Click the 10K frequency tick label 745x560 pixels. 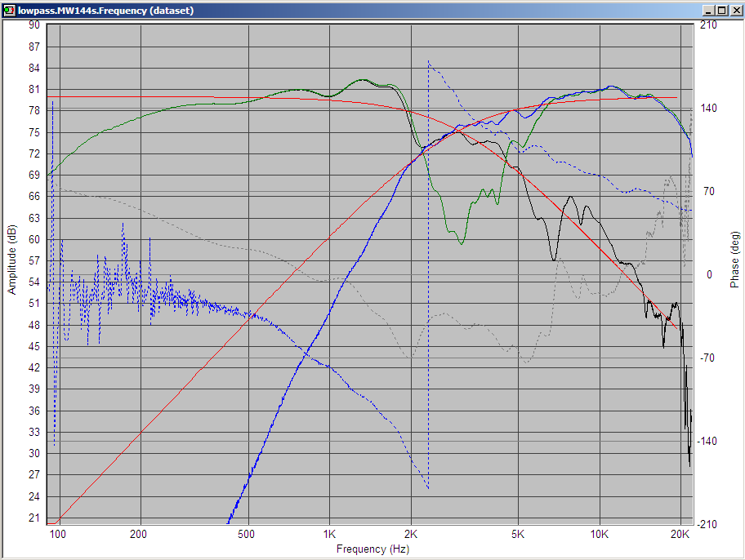599,535
